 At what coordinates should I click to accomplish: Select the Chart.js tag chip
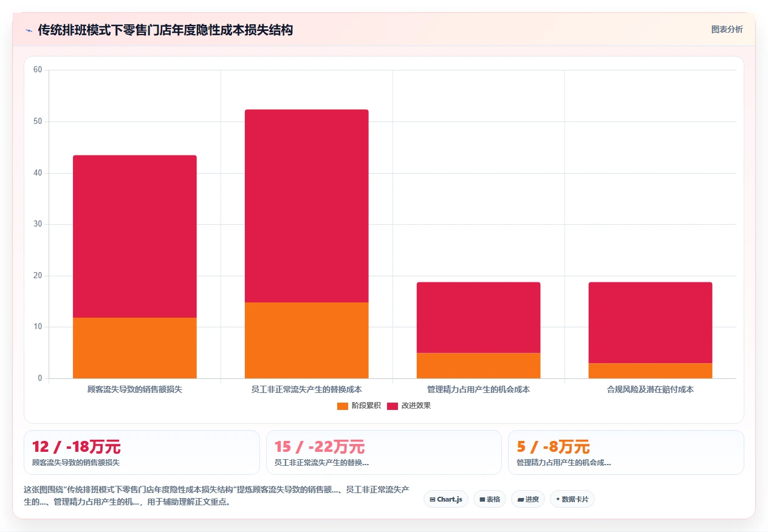pyautogui.click(x=446, y=499)
